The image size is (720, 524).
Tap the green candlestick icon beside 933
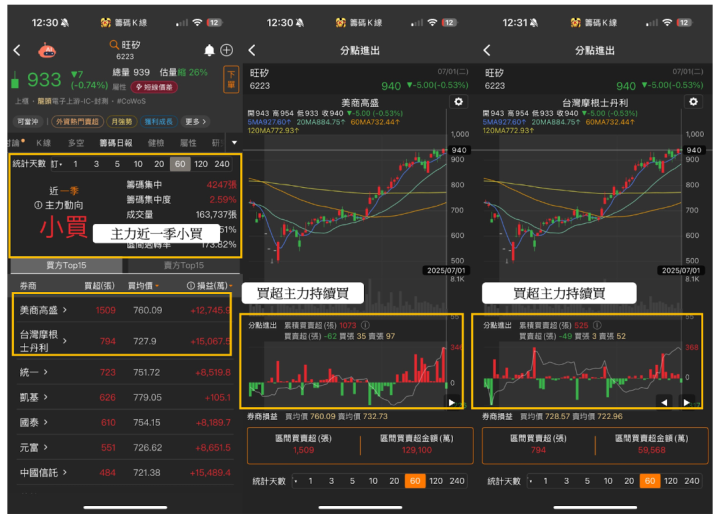pos(15,80)
